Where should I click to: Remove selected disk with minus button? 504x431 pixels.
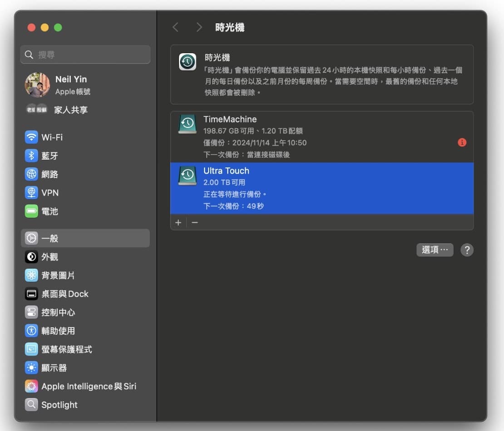coord(195,222)
